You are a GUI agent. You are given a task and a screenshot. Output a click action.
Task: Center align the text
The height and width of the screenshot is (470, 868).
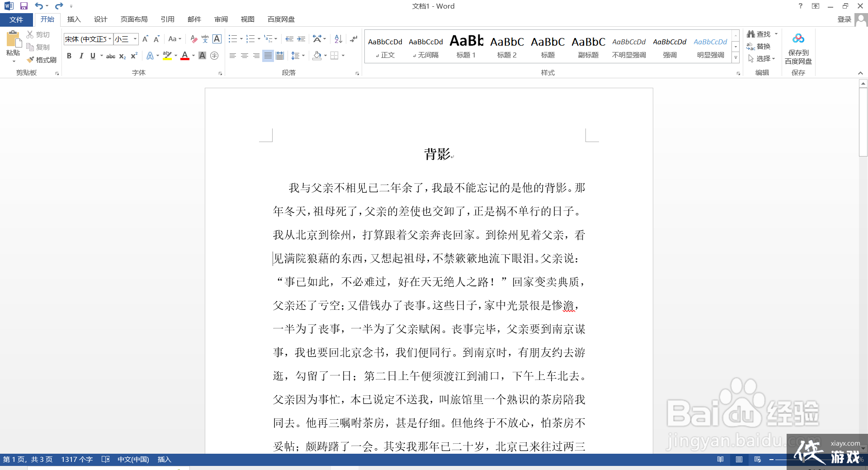(244, 56)
